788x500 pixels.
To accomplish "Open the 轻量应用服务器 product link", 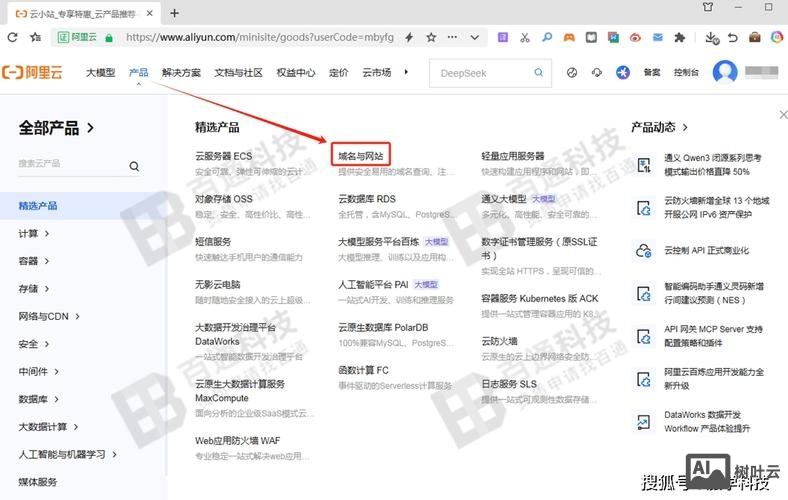I will 513,156.
